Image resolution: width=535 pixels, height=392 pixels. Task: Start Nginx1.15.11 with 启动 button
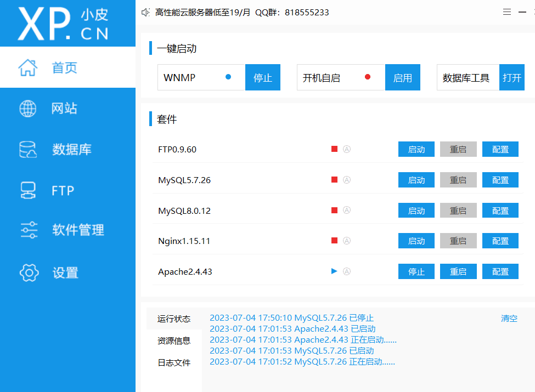click(x=416, y=241)
